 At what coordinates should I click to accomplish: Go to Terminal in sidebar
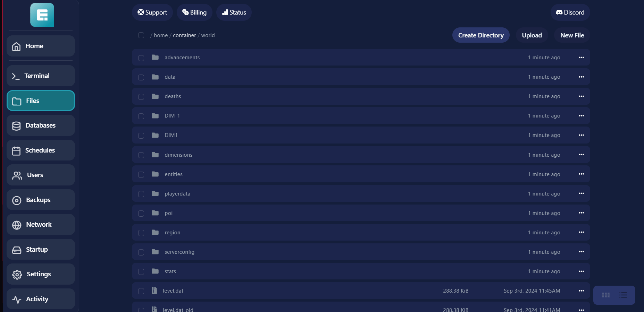tap(41, 76)
